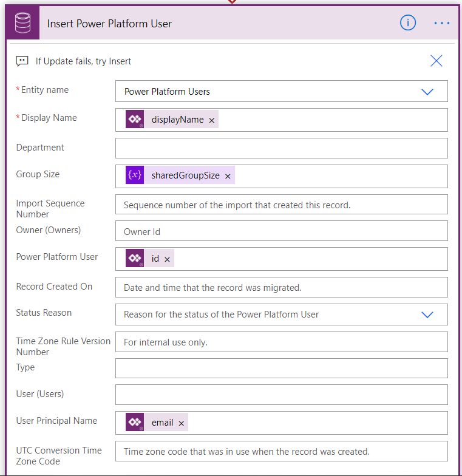Viewport: 462px width, 476px height.
Task: Remove the email token
Action: pos(181,424)
